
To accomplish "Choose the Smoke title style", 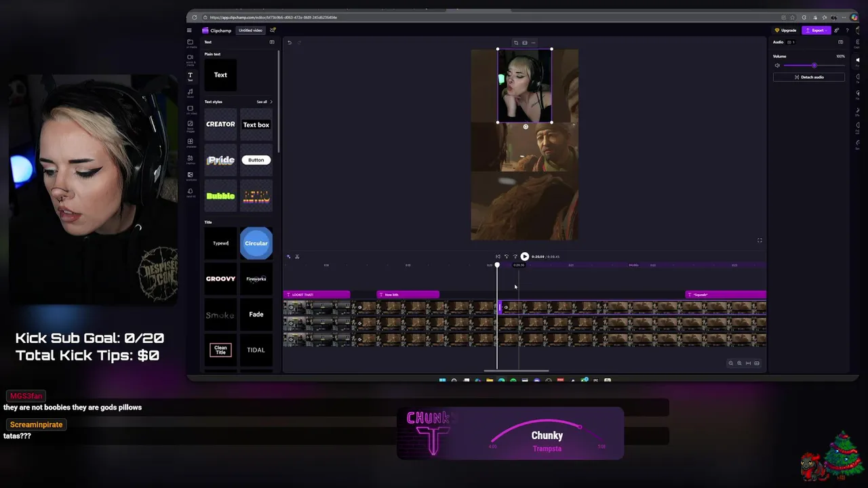I will (x=220, y=314).
